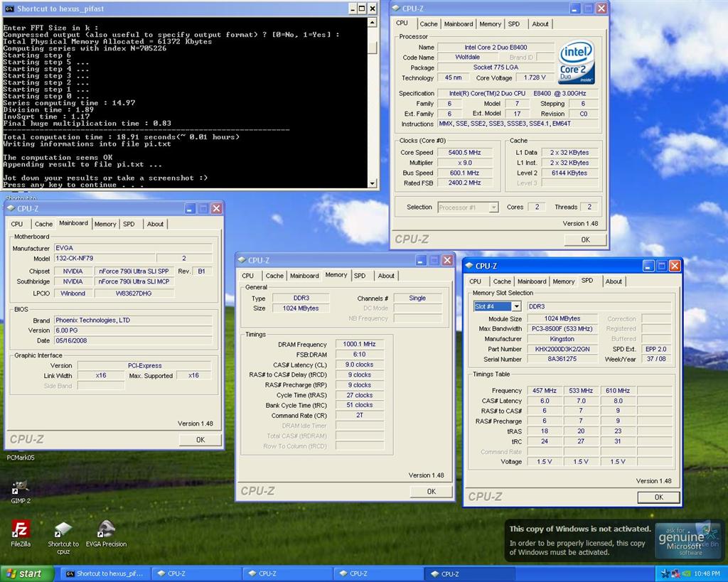Click the CPU-Z title icon in SPD window
Screen dimensions: 728x582
tap(469, 266)
